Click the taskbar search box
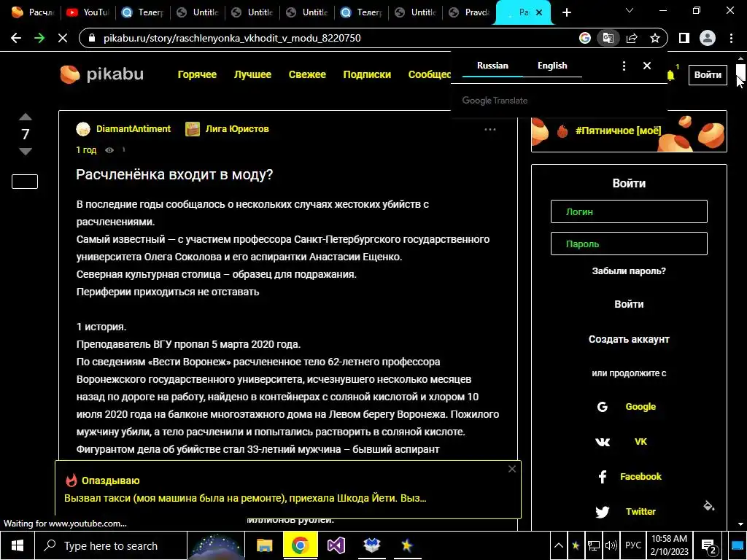This screenshot has height=560, width=747. click(x=111, y=545)
